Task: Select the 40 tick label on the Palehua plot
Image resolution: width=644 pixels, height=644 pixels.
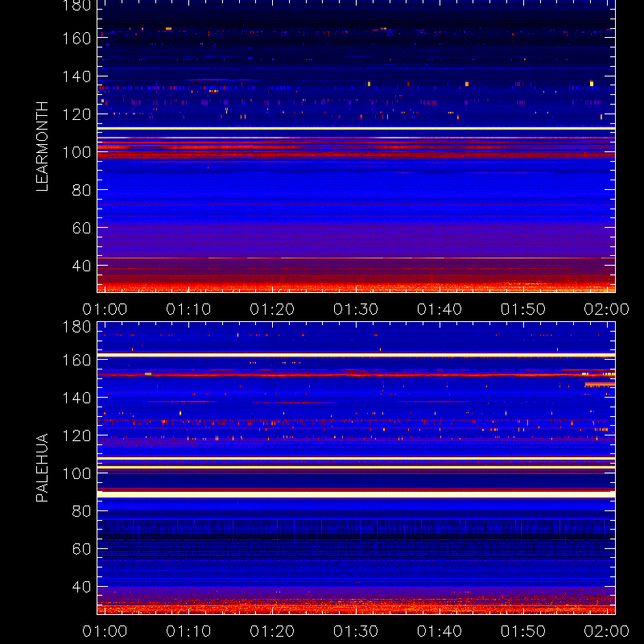Action: coord(81,587)
